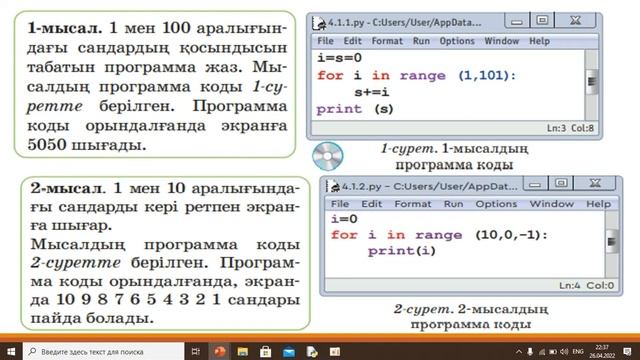
Task: Click the 2-мысал heading text
Action: pos(67,188)
